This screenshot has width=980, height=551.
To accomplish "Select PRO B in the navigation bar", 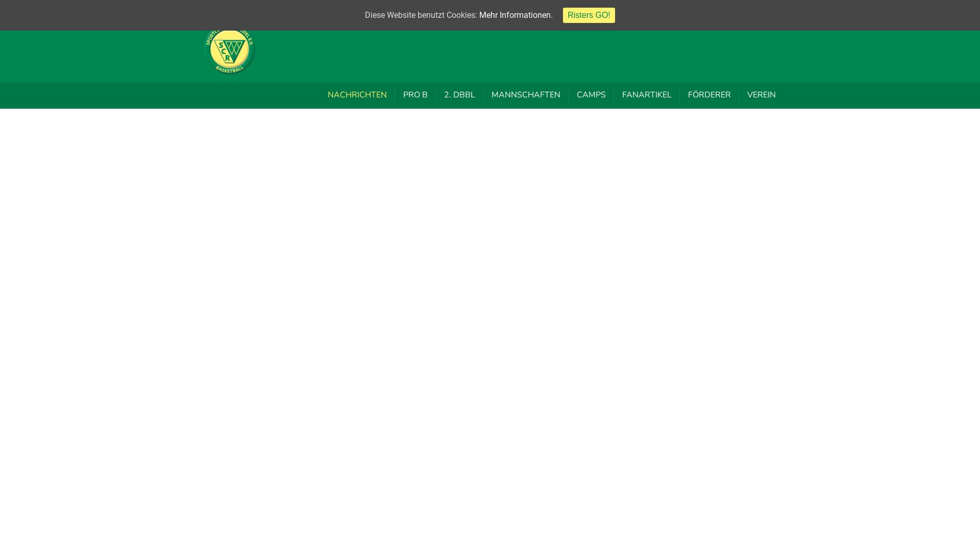I will click(x=415, y=95).
